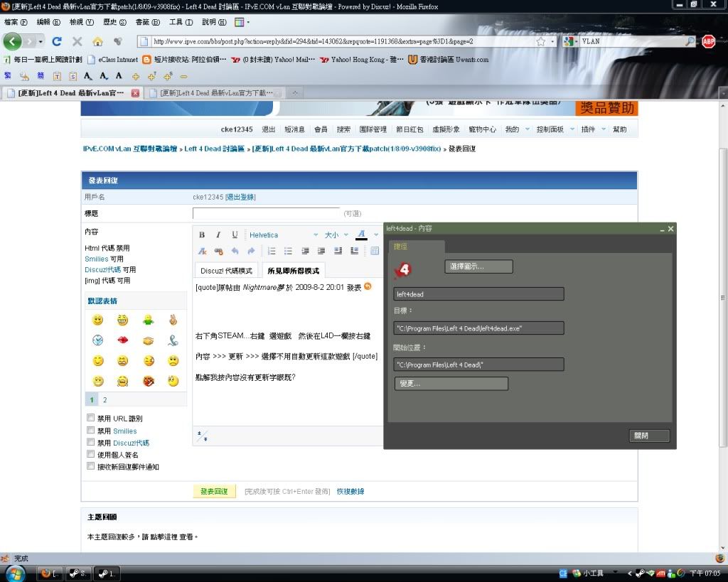The width and height of the screenshot is (728, 582).
Task: Reload the page with Firefox's refresh icon
Action: point(57,41)
